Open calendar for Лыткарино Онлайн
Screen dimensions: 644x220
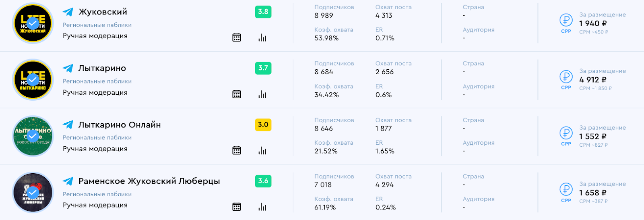coord(237,151)
